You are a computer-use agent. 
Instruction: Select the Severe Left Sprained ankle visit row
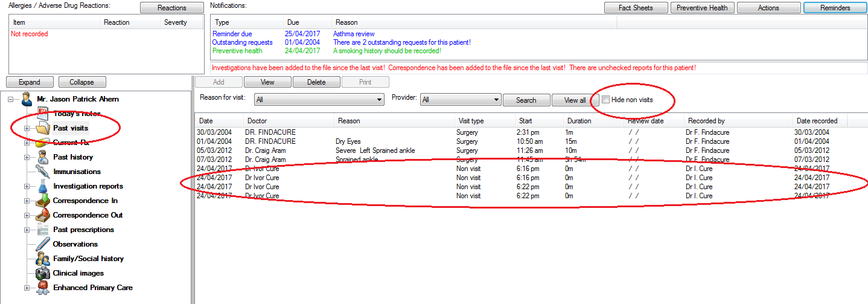[x=375, y=150]
